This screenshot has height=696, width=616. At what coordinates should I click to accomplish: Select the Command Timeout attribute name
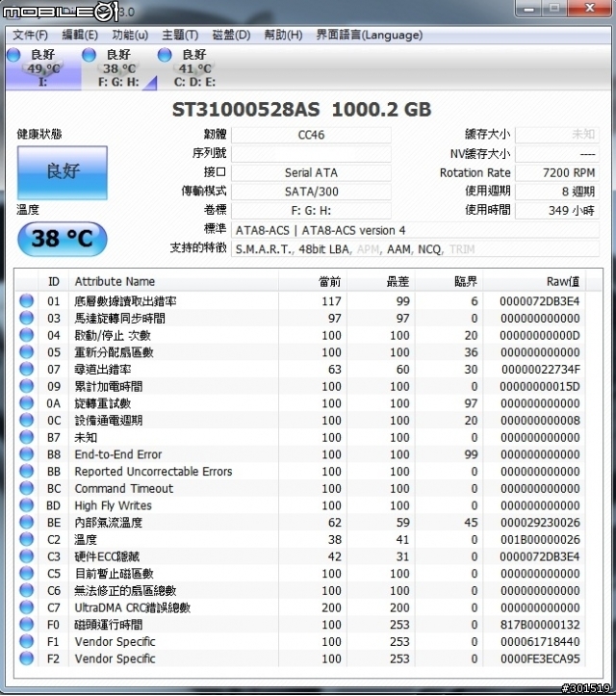124,489
